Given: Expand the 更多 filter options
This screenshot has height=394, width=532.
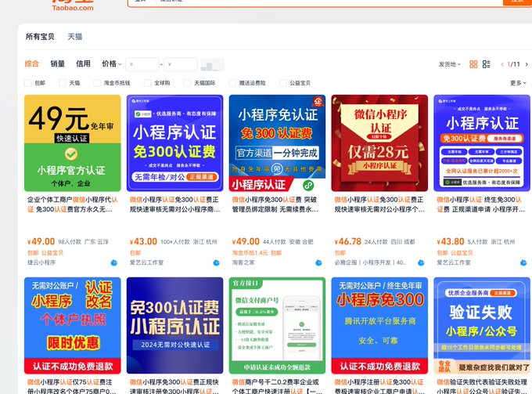Looking at the screenshot, I should [518, 82].
